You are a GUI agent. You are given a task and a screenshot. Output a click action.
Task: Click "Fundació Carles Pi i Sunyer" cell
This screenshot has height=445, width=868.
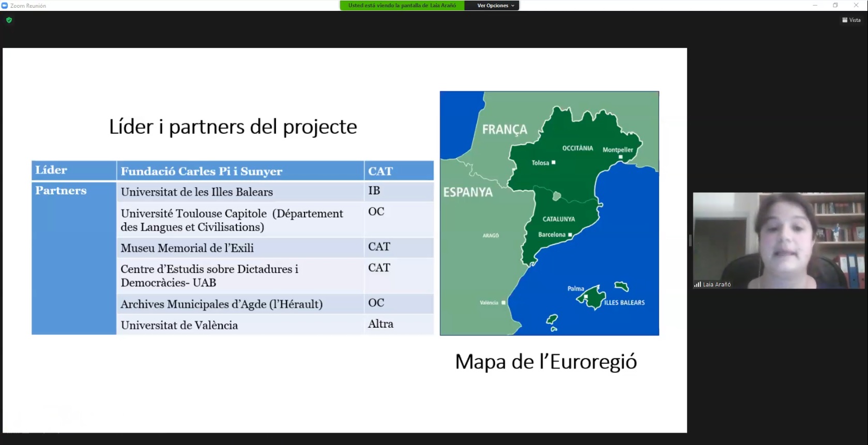tap(240, 171)
